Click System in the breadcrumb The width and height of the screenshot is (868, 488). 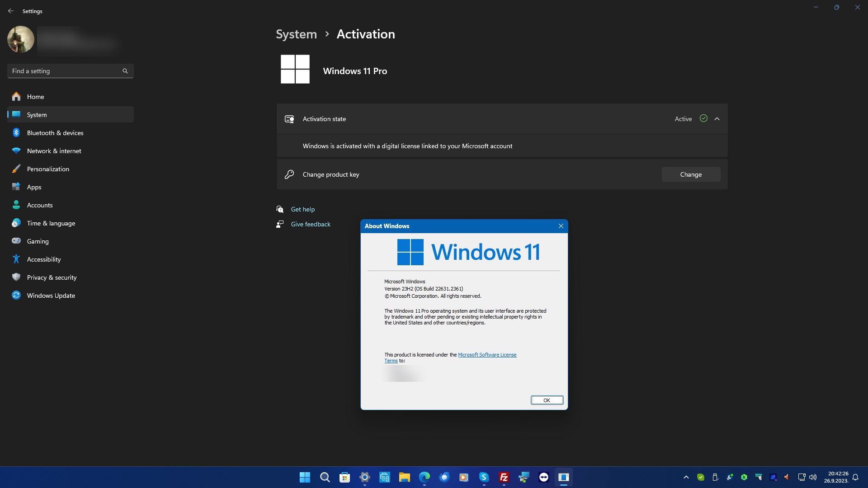296,34
